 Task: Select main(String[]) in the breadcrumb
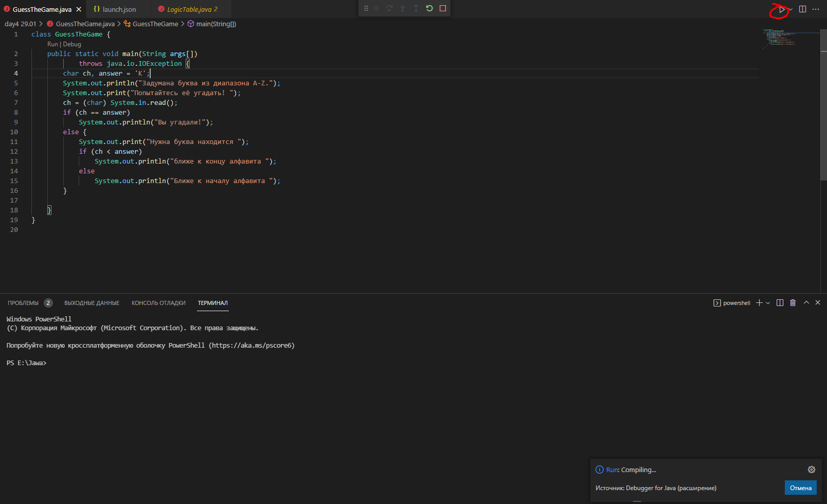click(x=216, y=24)
